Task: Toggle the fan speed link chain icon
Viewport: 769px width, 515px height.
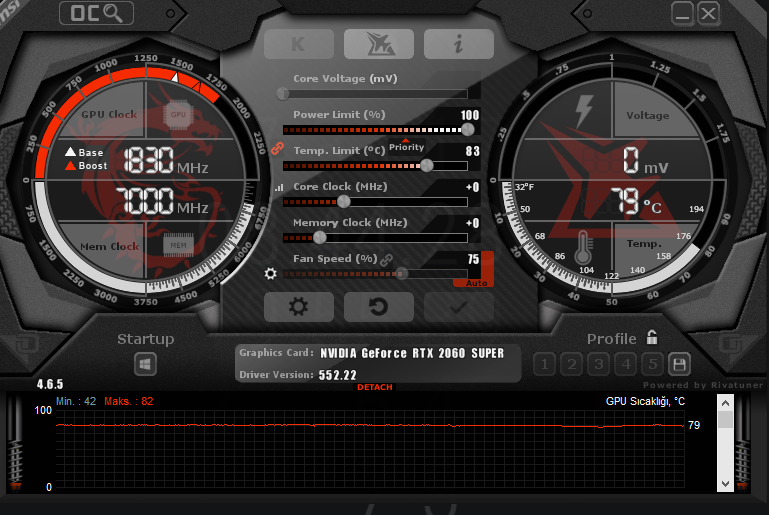Action: click(x=386, y=259)
